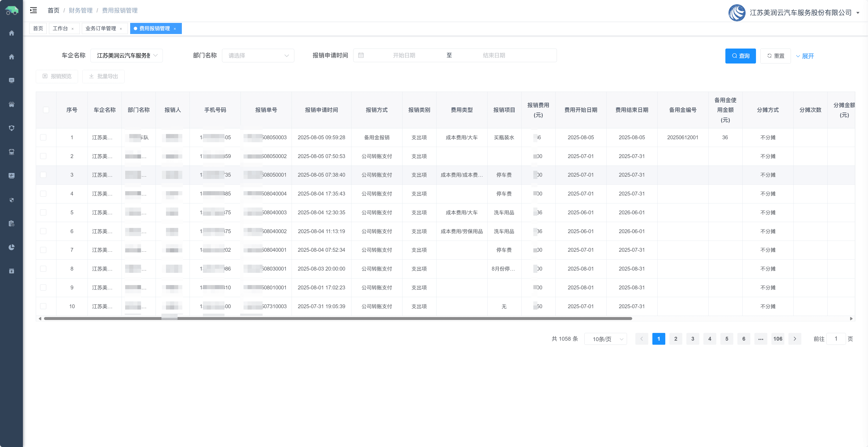The image size is (868, 447).
Task: Check the row 1 checkbox
Action: [x=44, y=137]
